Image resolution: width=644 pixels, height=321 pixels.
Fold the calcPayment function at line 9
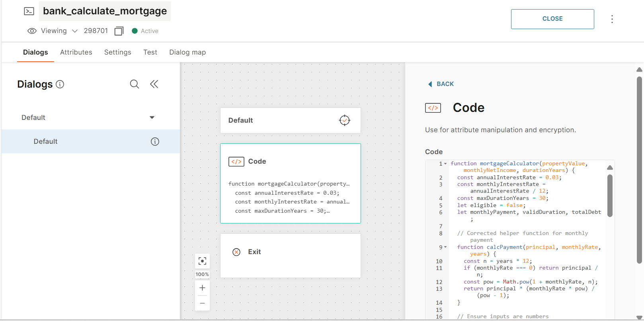point(445,247)
